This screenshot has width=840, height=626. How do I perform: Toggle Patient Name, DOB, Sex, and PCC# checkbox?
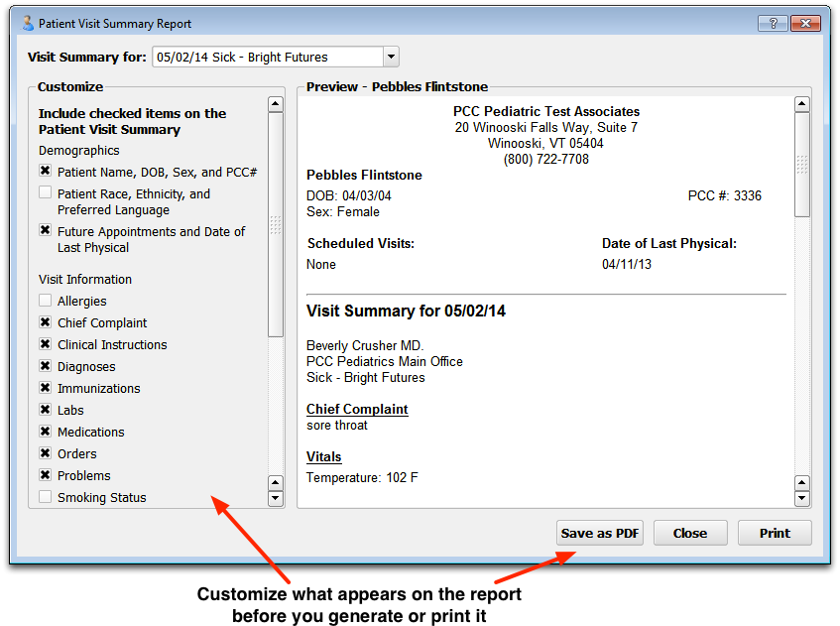(x=46, y=171)
